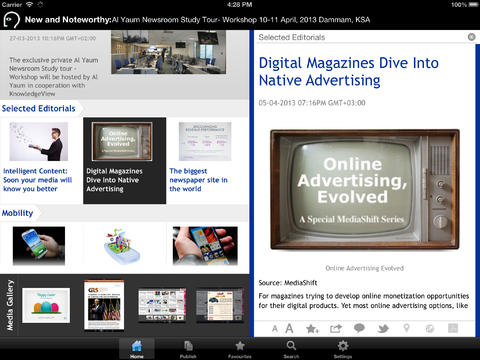Open the Mobility section header

[x=17, y=213]
